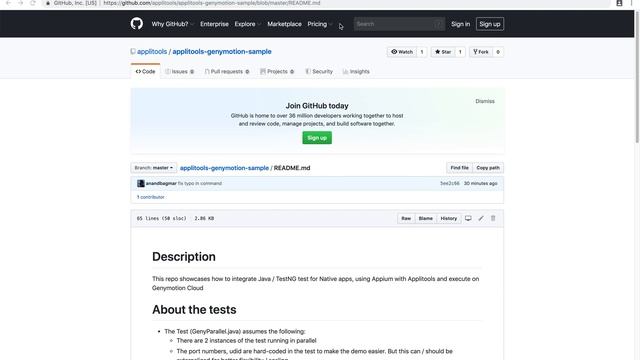The height and width of the screenshot is (360, 640).
Task: View the forks count next to Fork
Action: point(498,52)
